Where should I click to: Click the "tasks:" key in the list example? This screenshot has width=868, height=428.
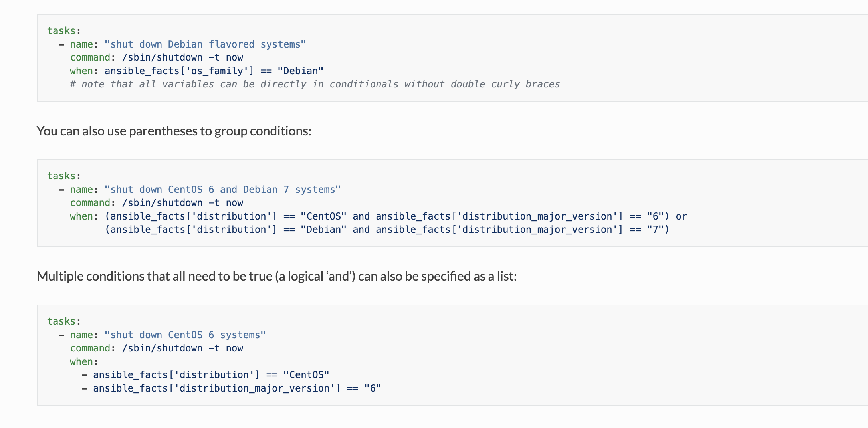64,321
